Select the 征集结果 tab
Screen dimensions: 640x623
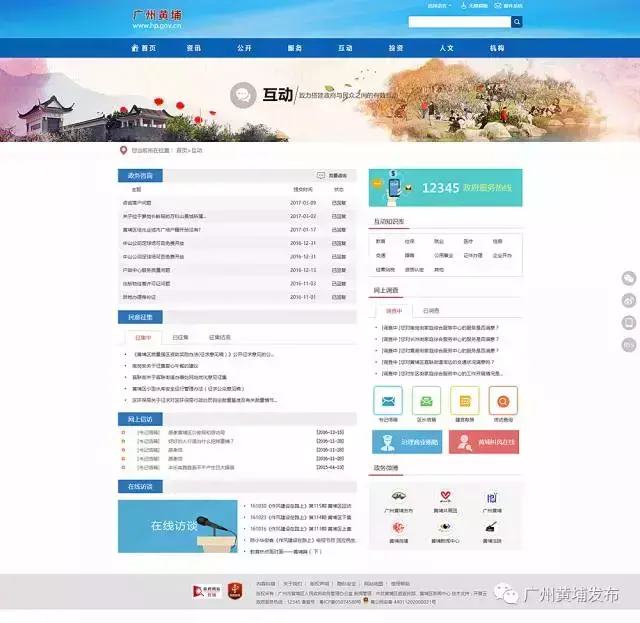coord(219,337)
